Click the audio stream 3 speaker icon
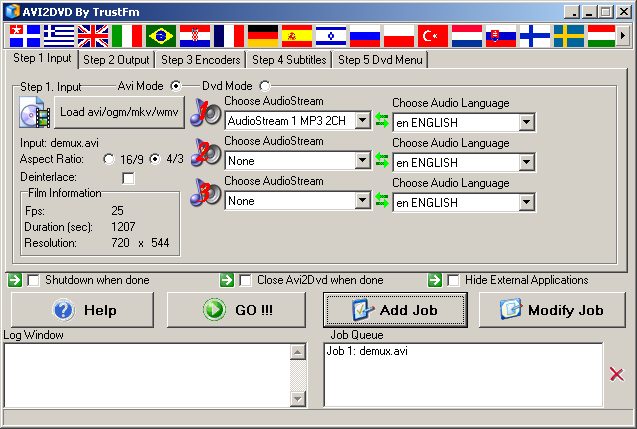Image resolution: width=637 pixels, height=429 pixels. (206, 193)
